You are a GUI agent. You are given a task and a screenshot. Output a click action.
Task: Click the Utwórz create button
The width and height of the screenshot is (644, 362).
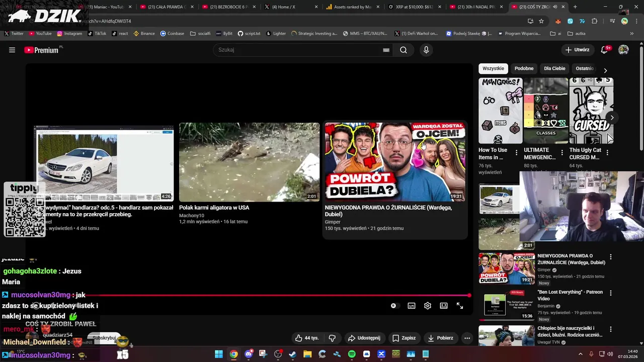click(578, 50)
